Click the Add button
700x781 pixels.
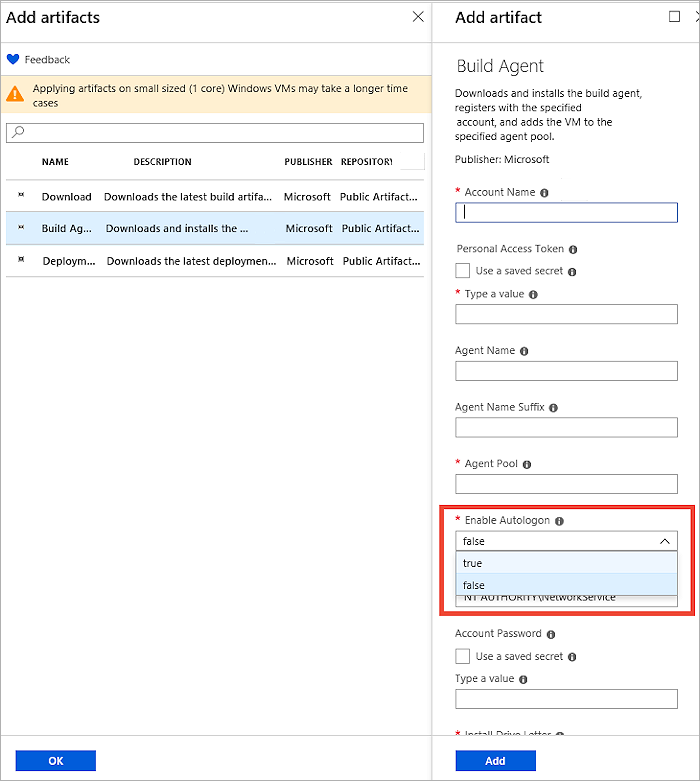tap(495, 761)
